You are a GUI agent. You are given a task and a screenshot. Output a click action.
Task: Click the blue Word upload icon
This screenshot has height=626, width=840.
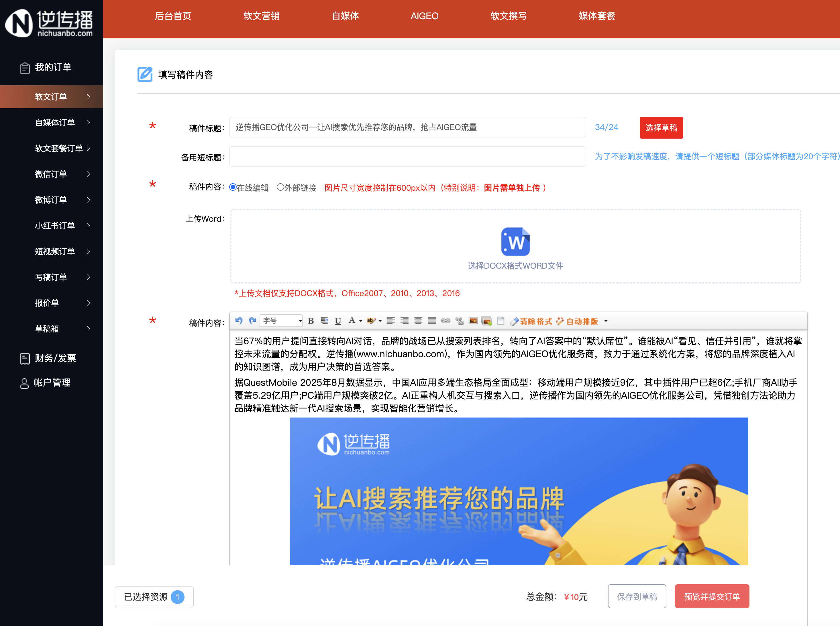click(515, 242)
